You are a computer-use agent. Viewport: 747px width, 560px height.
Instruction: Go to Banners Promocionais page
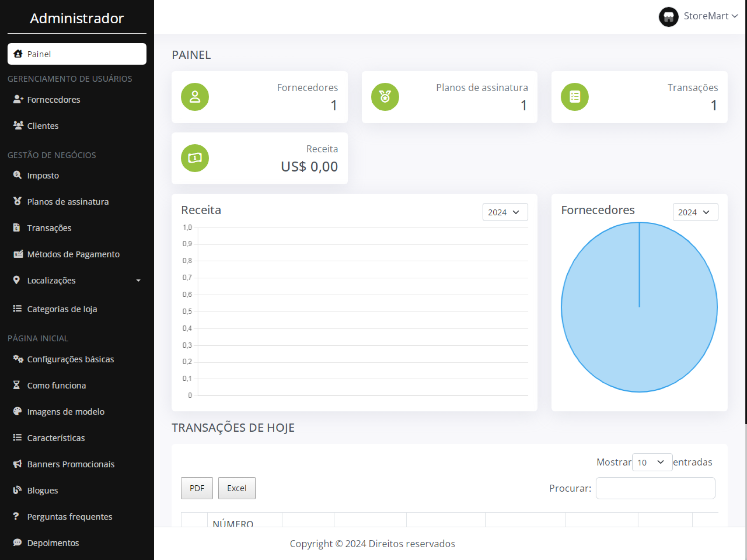click(x=71, y=464)
